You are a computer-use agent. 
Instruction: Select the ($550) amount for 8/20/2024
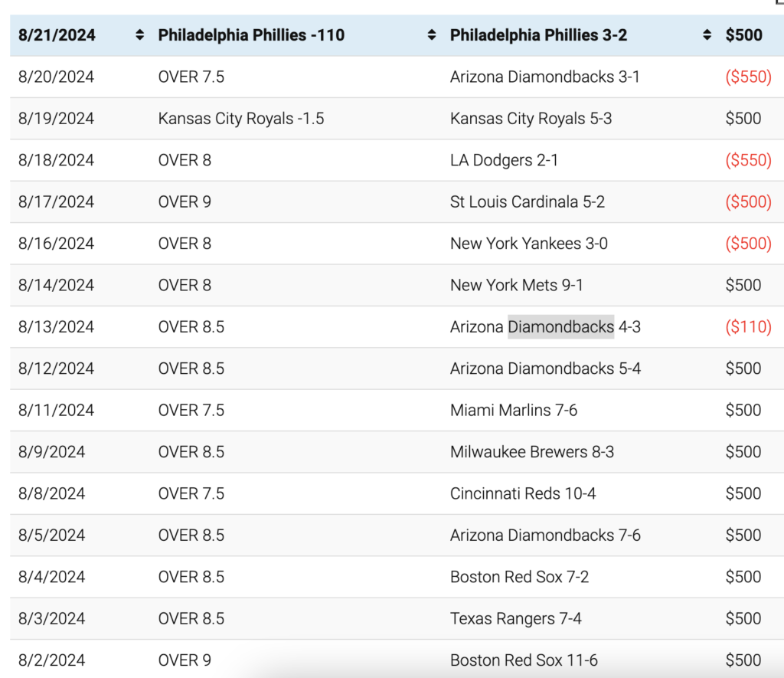(x=748, y=77)
